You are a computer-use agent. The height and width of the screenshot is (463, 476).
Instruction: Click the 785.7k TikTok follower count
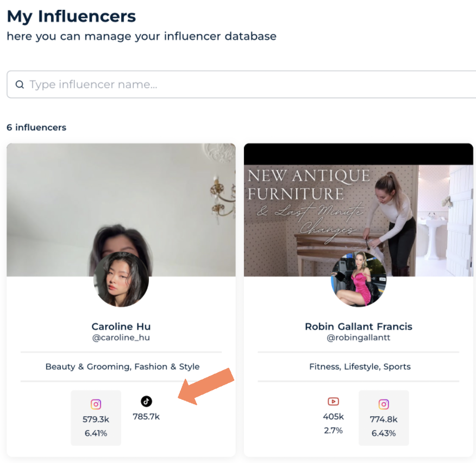click(146, 417)
